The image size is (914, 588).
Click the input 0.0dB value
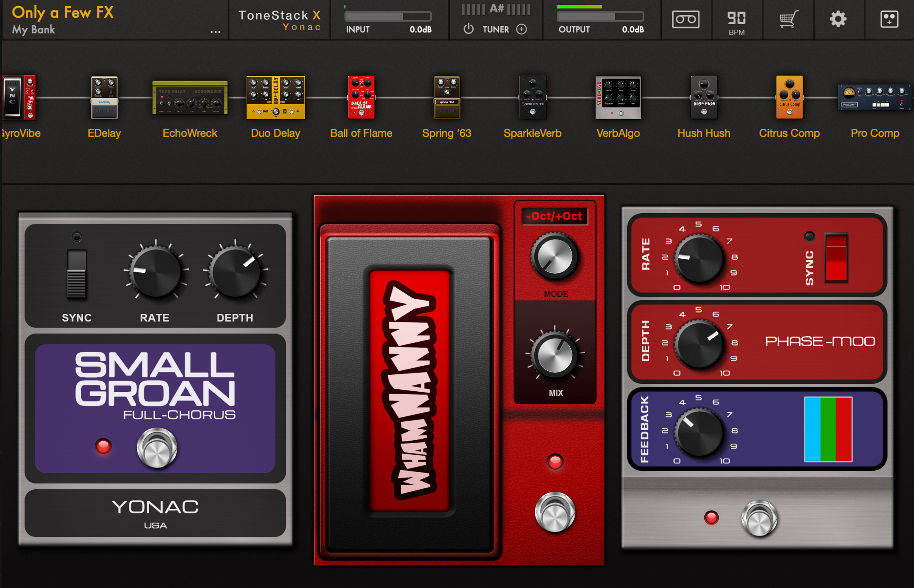[420, 29]
